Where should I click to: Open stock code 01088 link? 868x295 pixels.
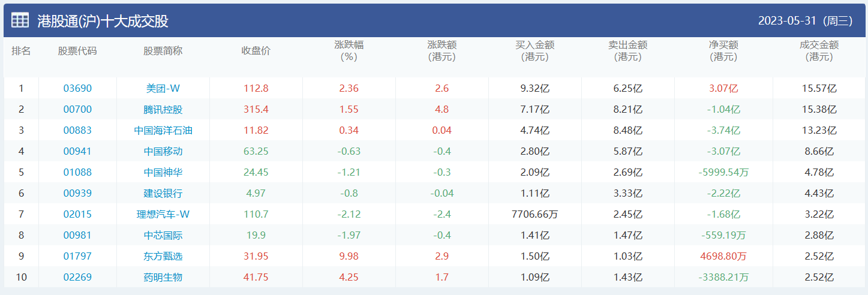click(x=77, y=172)
